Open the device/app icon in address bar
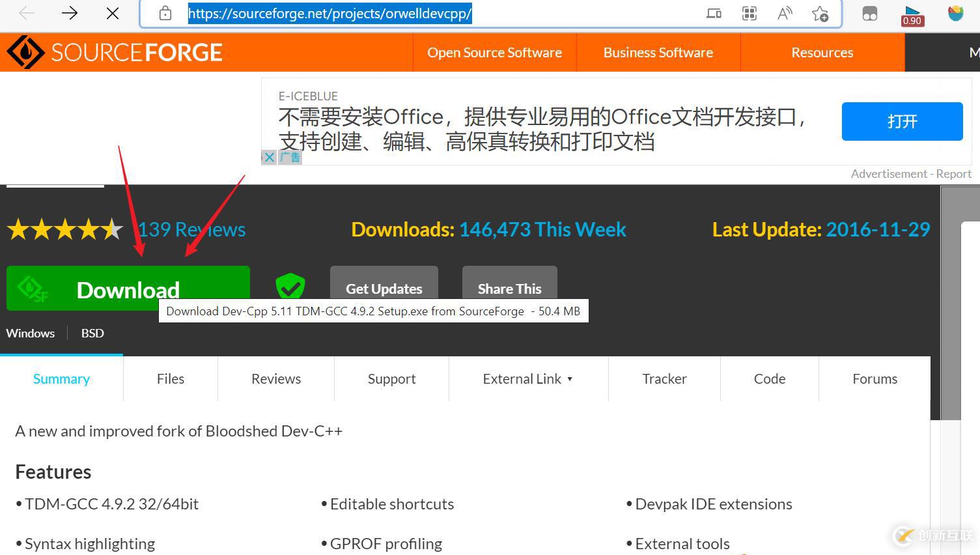Viewport: 980px width, 555px height. click(x=714, y=13)
